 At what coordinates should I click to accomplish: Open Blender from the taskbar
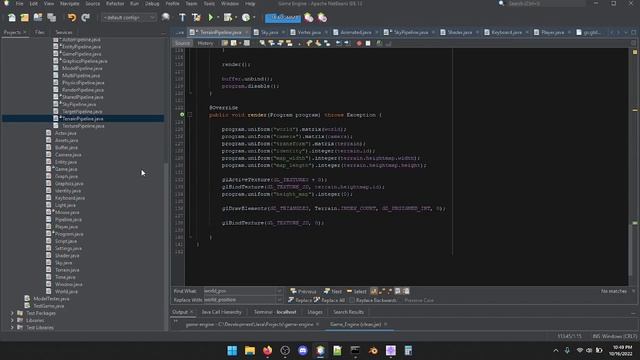373,350
